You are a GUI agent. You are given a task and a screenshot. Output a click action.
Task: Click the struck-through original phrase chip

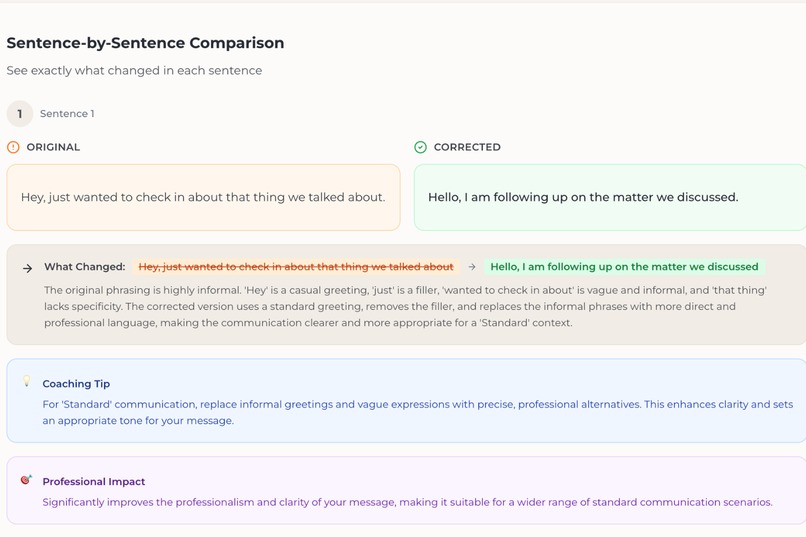click(296, 267)
